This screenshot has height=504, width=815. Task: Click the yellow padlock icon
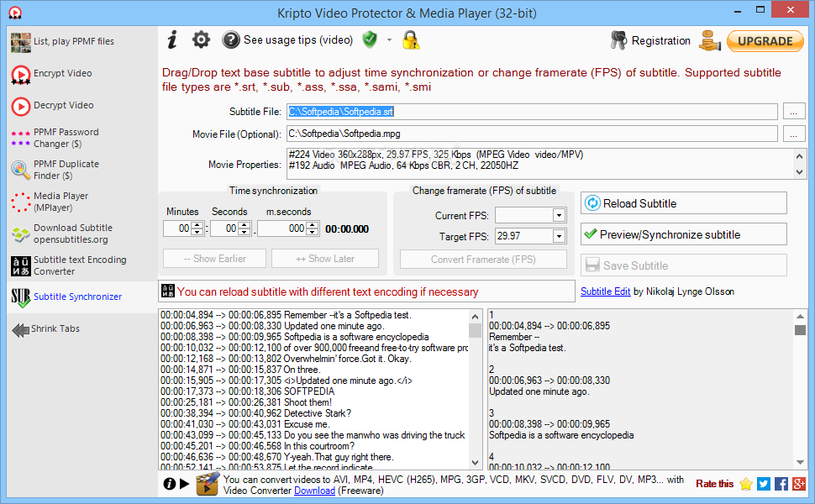point(411,40)
